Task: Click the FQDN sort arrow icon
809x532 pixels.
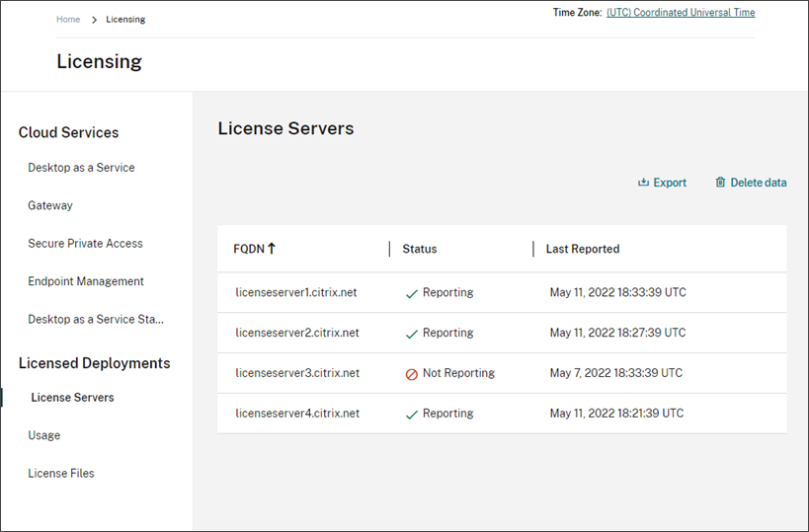Action: [272, 249]
